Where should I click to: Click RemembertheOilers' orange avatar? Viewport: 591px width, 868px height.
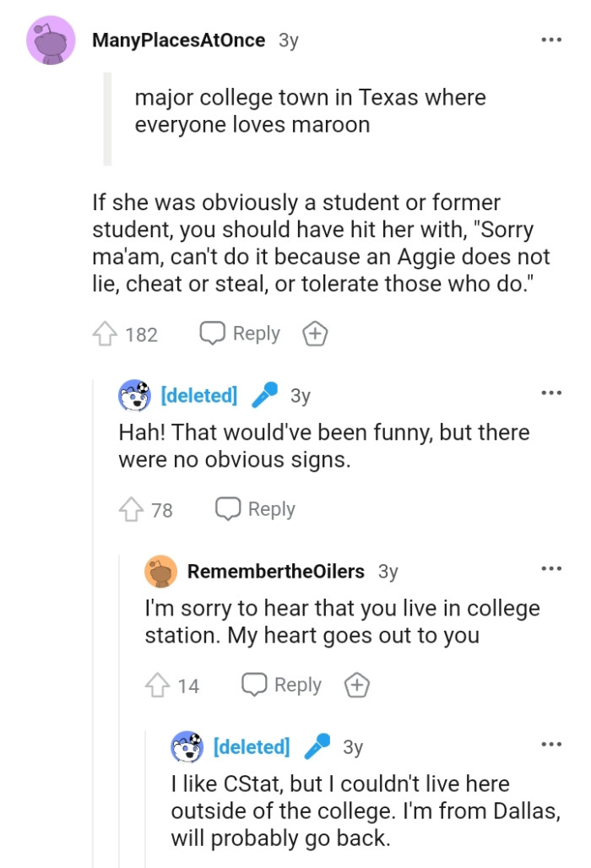tap(160, 572)
